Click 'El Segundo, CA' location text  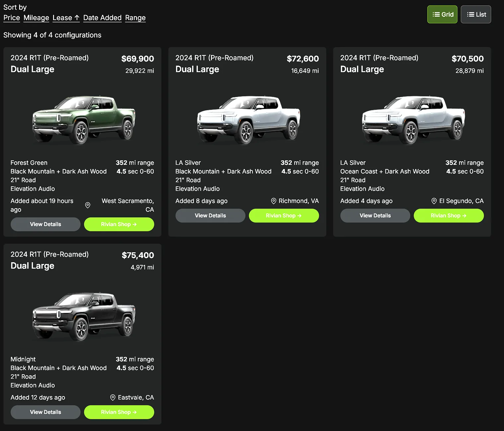(x=462, y=201)
